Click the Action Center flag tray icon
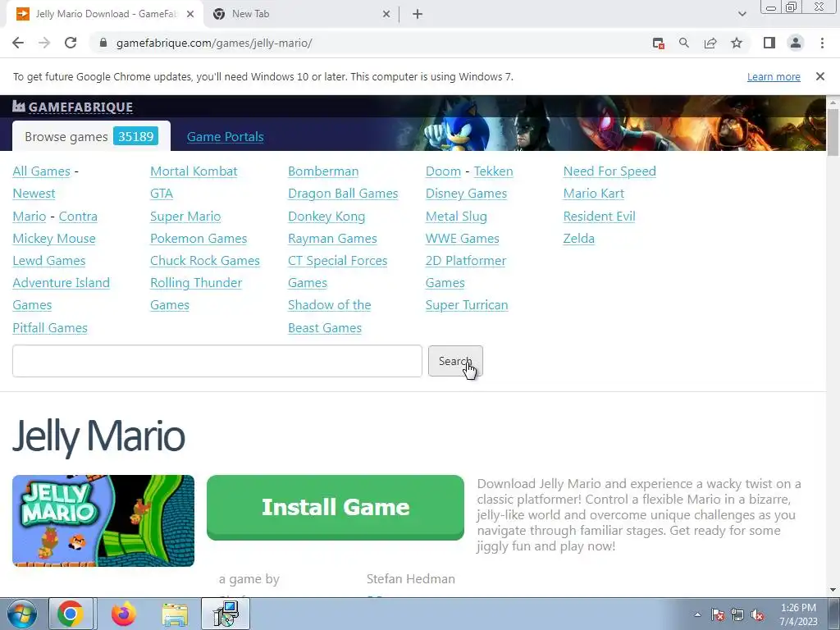 [718, 615]
